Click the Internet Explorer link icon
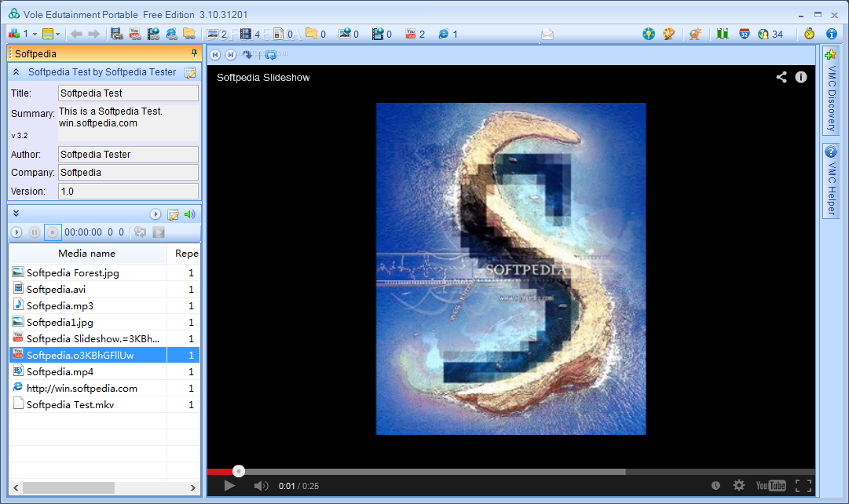849x504 pixels. (172, 34)
